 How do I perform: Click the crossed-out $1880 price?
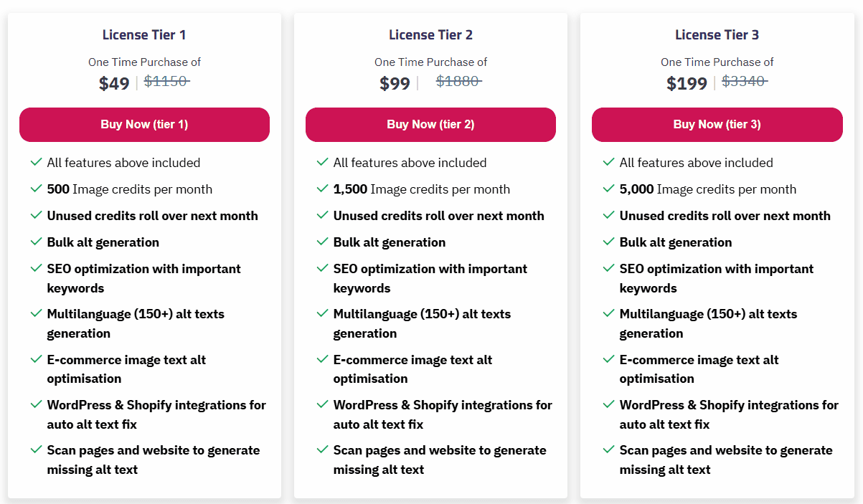coord(458,82)
